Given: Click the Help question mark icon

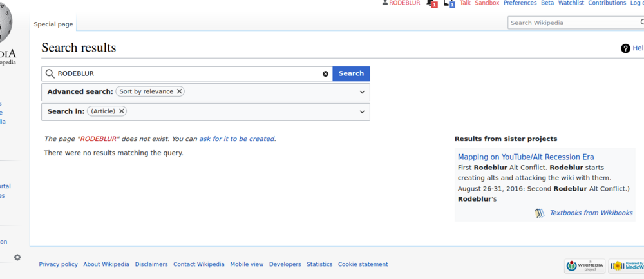Looking at the screenshot, I should pos(625,48).
